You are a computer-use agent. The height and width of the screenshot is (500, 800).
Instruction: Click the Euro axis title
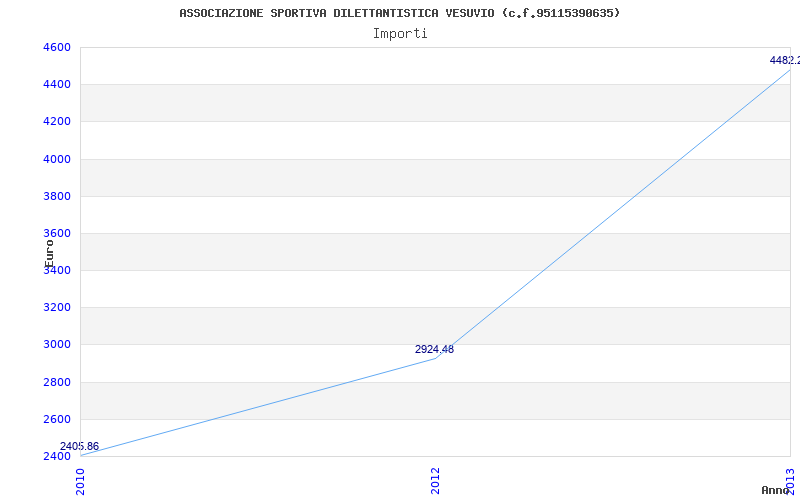click(49, 254)
